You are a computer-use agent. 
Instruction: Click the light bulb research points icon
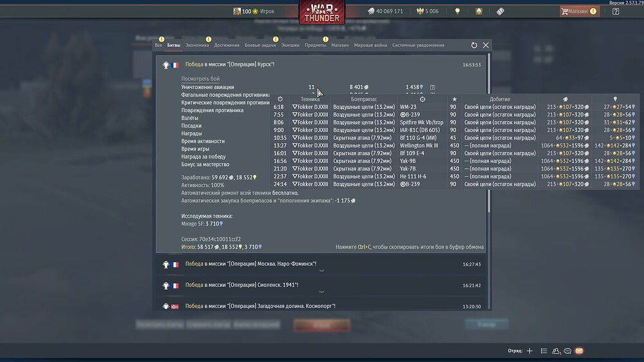tap(457, 12)
